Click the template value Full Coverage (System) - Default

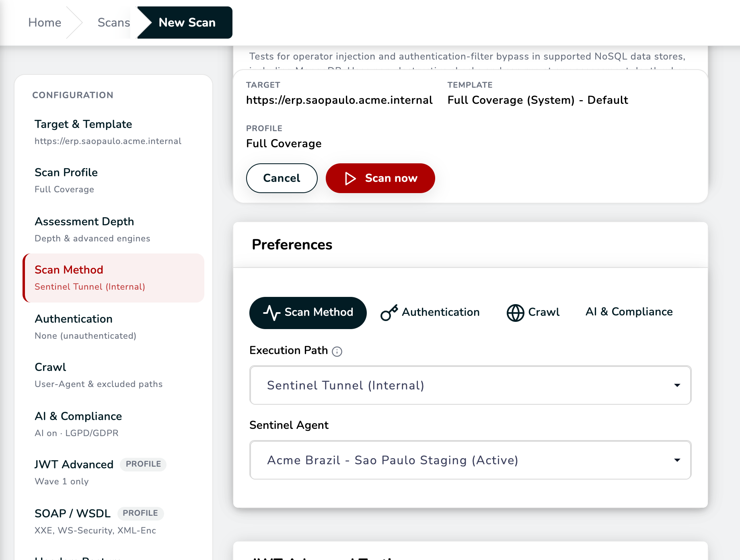[538, 100]
